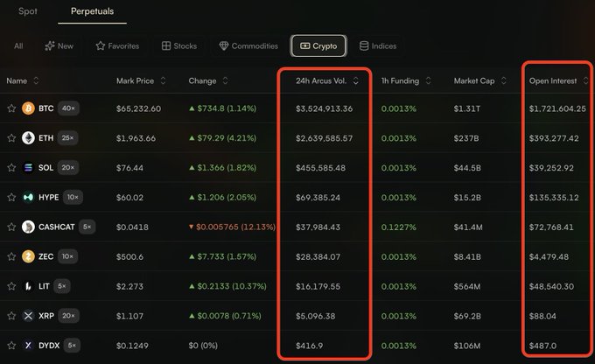
Task: Add CASHCAT to favorites via star
Action: click(11, 227)
